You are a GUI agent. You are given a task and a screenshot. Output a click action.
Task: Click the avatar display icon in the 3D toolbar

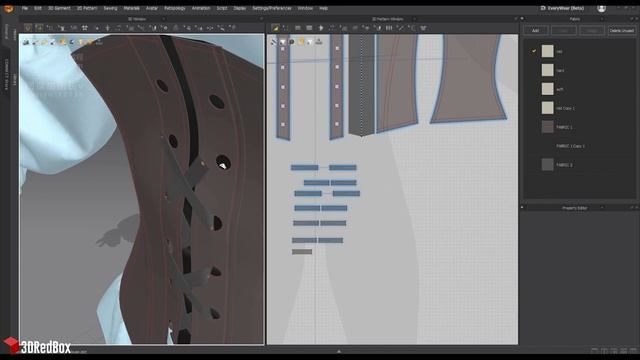84,28
